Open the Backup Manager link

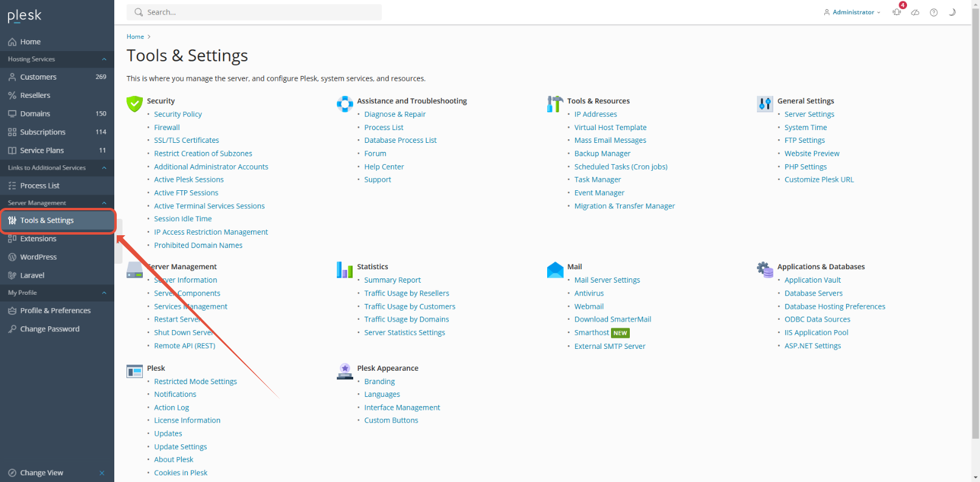tap(602, 154)
